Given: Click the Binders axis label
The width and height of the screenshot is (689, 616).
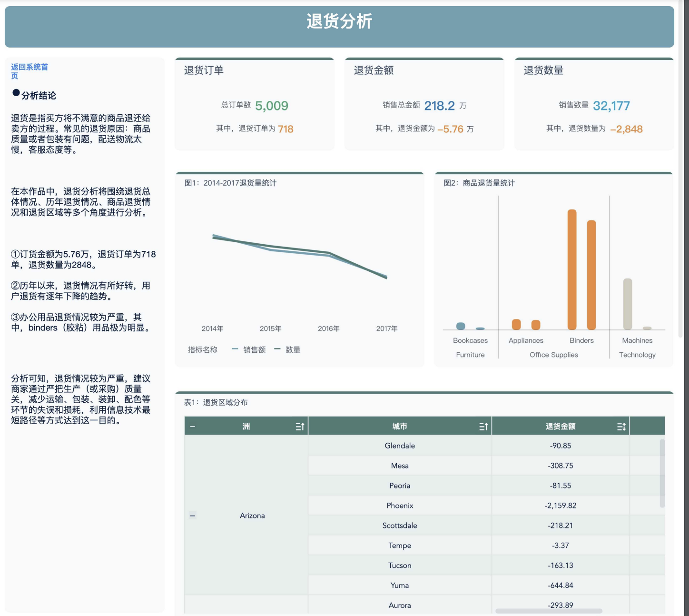Looking at the screenshot, I should point(581,340).
